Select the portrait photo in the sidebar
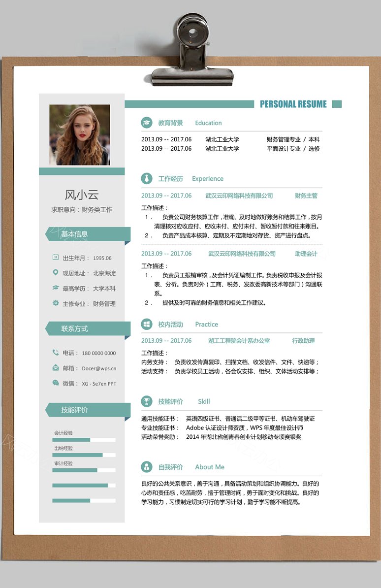Screen dimensions: 381x588 80,135
